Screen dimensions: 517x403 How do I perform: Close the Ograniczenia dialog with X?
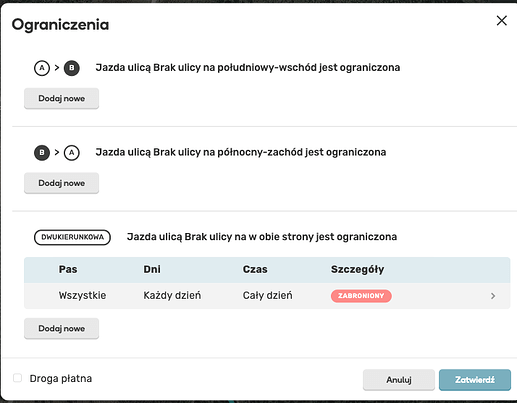(x=501, y=21)
